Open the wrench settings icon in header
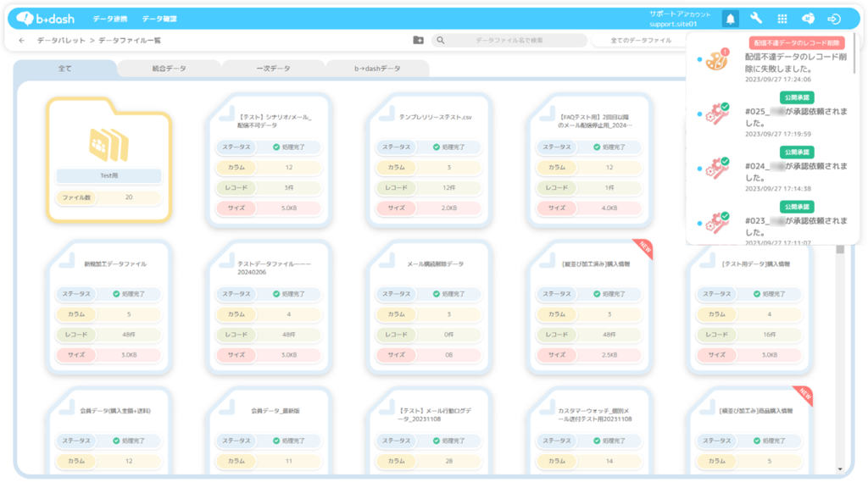This screenshot has height=488, width=868. 755,19
